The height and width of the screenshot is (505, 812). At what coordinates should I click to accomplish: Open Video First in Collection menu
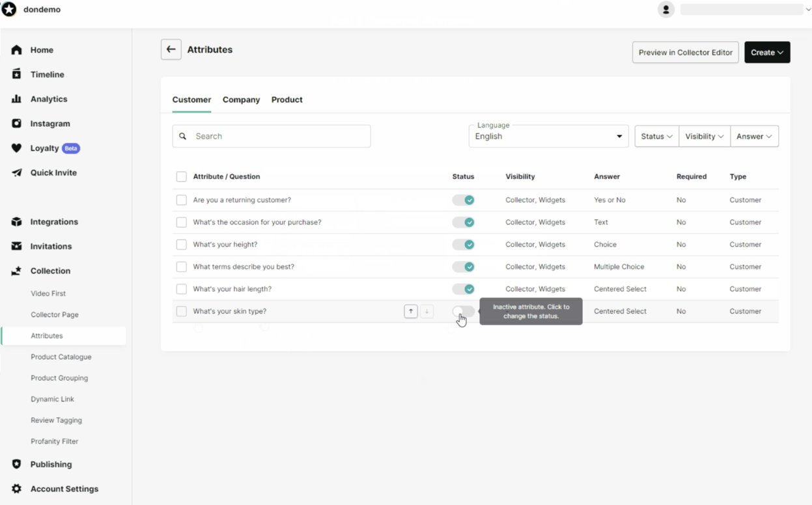point(48,293)
